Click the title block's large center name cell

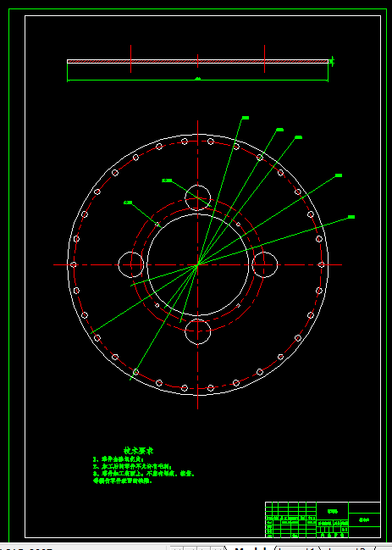point(333,511)
